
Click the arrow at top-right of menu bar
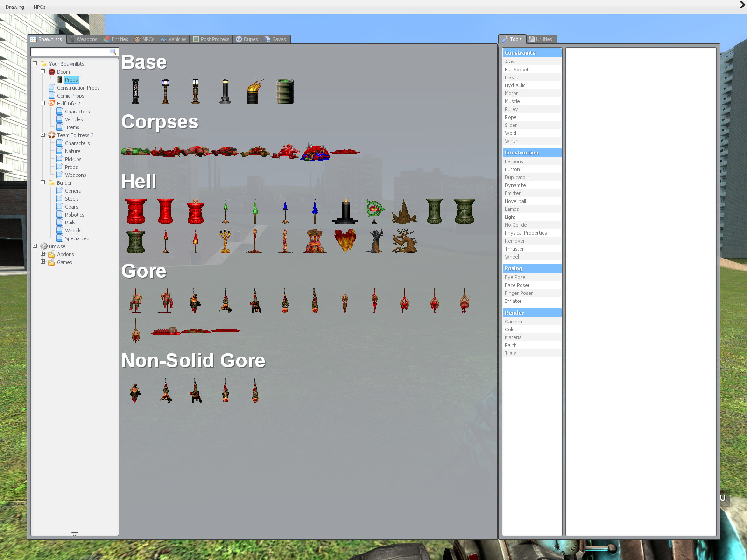click(x=742, y=5)
